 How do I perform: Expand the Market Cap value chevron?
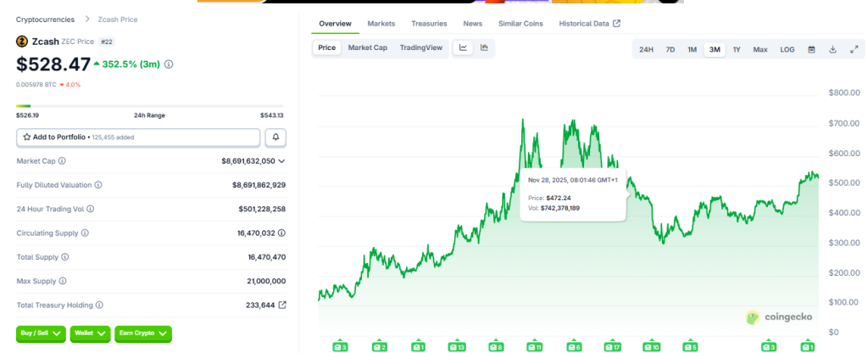pos(281,160)
